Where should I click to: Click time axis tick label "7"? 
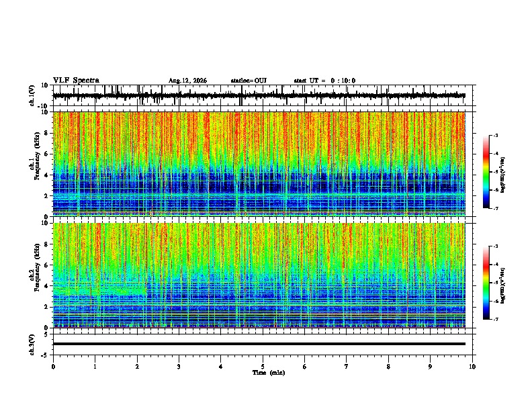coord(347,367)
